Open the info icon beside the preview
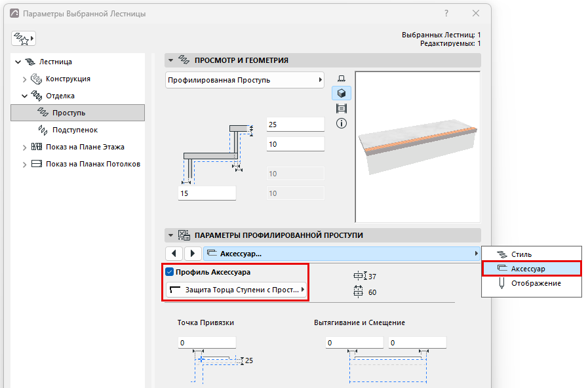 coord(342,123)
